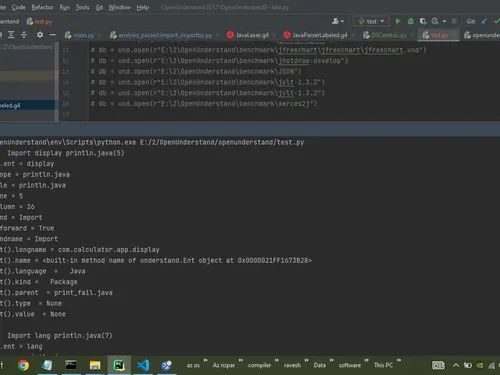This screenshot has width=500, height=375.
Task: Expand all in project panel
Action: [x=11, y=35]
